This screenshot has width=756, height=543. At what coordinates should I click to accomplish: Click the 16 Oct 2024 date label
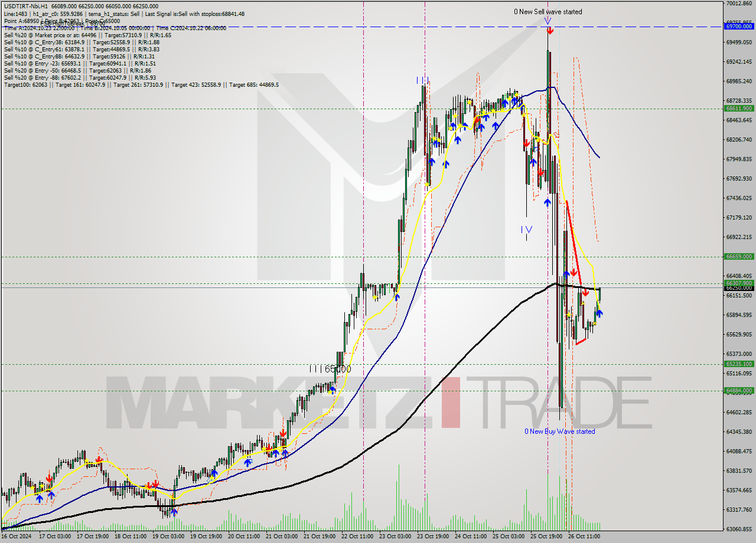tap(17, 537)
